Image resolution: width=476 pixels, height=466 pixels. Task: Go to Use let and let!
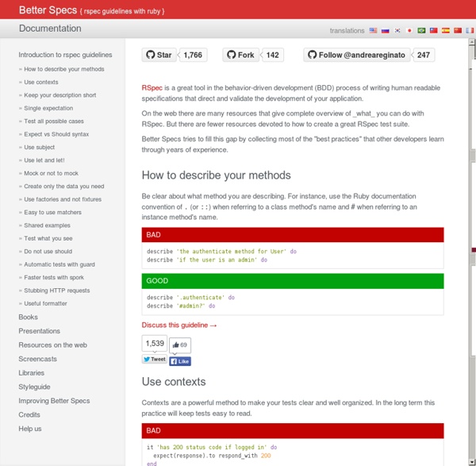click(44, 160)
